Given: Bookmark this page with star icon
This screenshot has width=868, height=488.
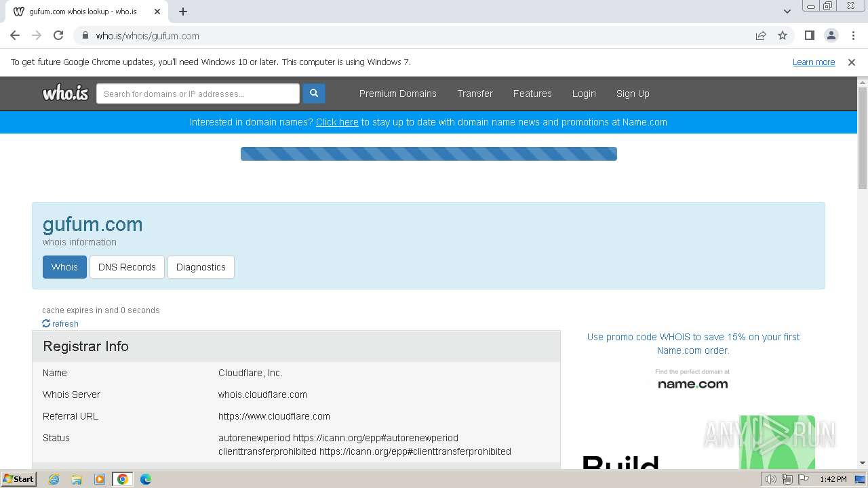Looking at the screenshot, I should click(x=783, y=35).
